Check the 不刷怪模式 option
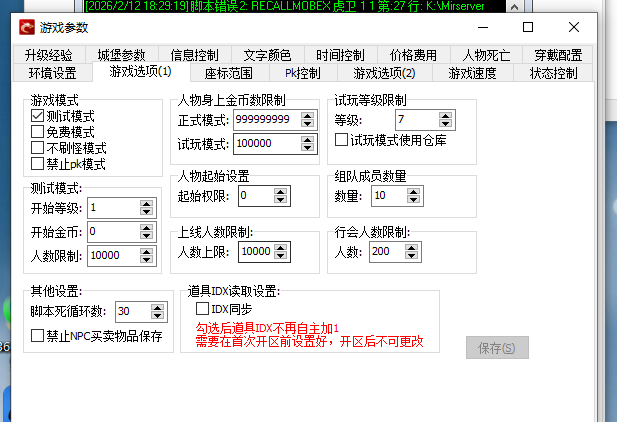 (x=37, y=148)
